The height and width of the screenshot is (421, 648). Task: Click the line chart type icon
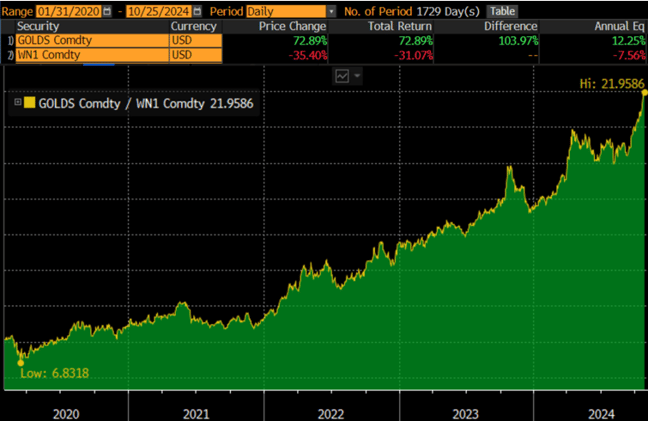pos(342,76)
